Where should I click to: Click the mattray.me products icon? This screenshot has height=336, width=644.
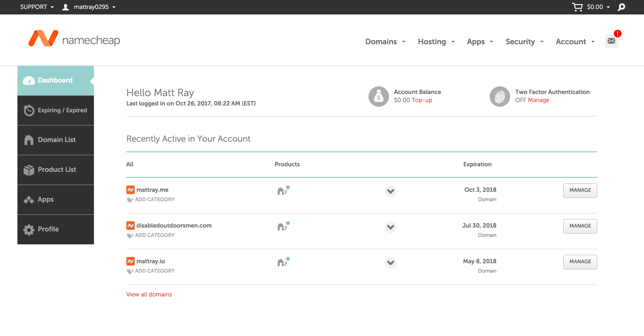click(284, 190)
